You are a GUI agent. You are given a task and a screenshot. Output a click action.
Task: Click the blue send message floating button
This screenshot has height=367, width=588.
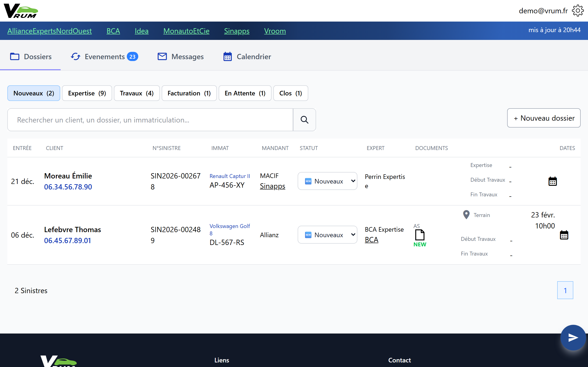[x=573, y=337]
